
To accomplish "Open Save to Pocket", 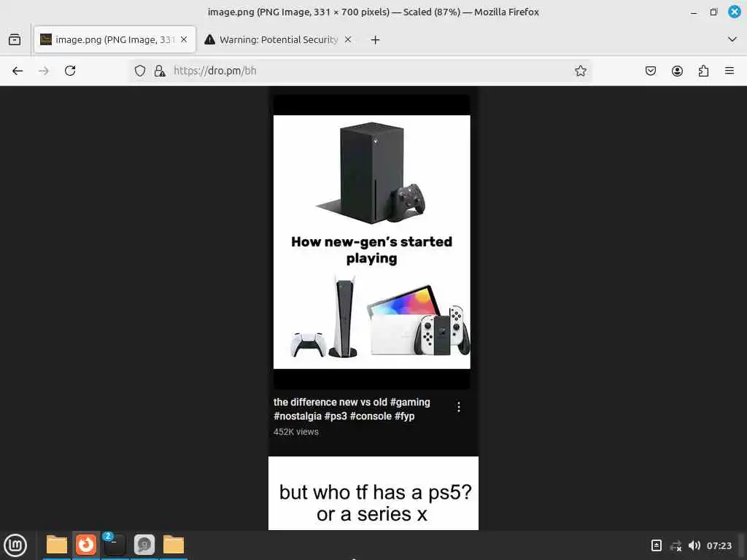I will [650, 71].
